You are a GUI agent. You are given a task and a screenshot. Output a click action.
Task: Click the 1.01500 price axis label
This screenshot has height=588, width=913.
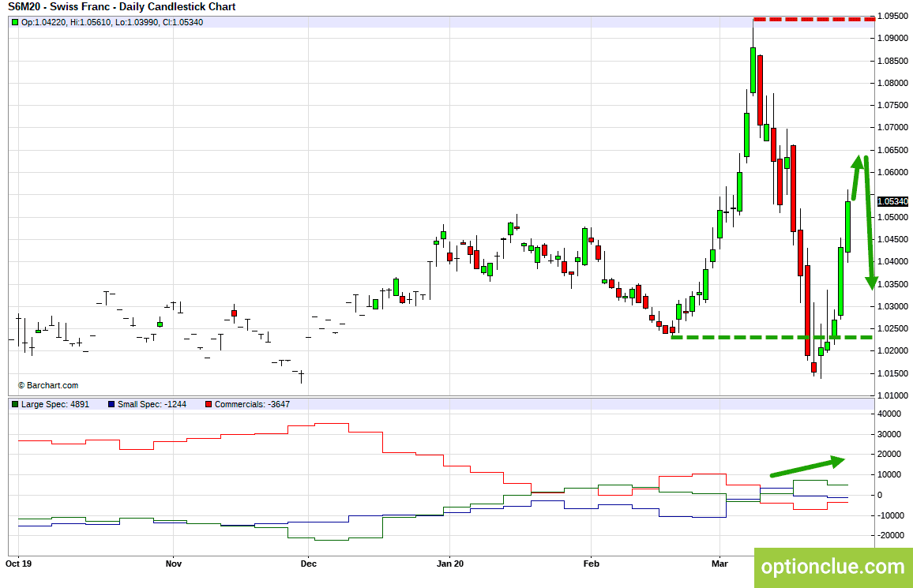click(892, 373)
